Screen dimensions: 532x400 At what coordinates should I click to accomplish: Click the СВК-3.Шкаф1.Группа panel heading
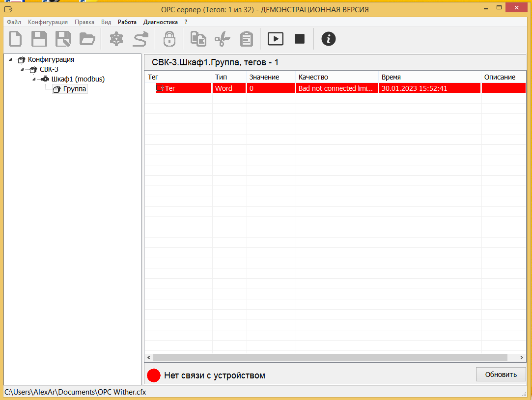[x=215, y=62]
